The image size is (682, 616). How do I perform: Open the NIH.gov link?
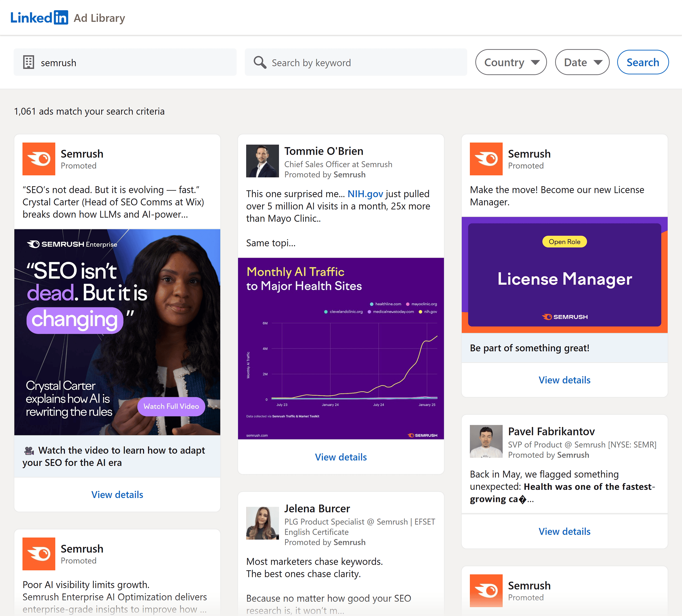(x=365, y=194)
